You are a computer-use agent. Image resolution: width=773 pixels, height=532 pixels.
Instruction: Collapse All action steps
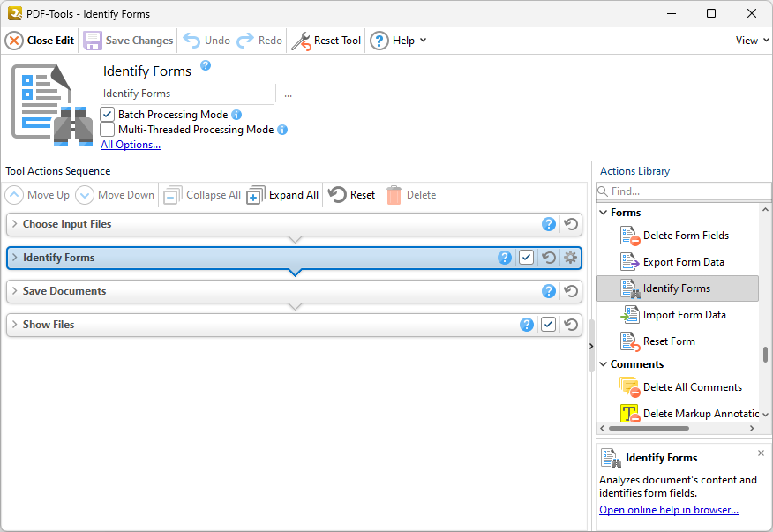[202, 195]
